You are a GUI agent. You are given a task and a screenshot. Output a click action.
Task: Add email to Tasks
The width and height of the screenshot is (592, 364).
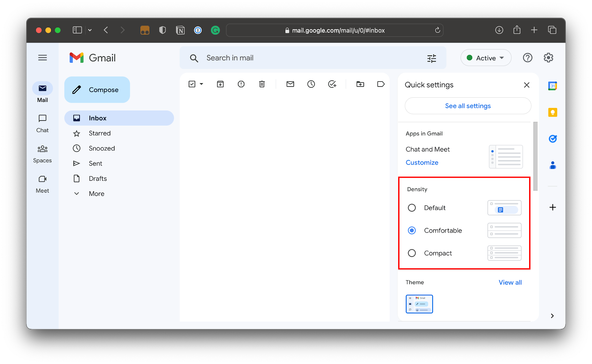[332, 84]
